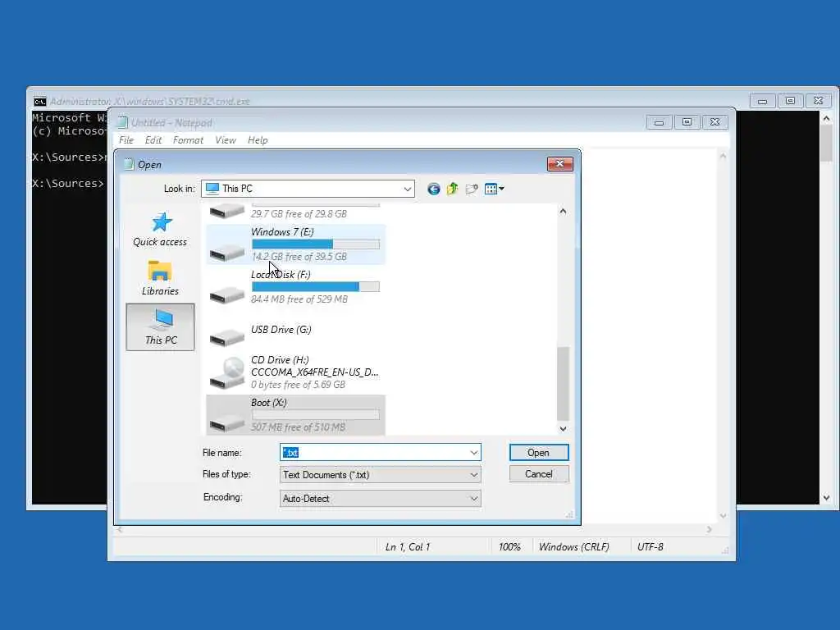Click the cmd.exe title bar icon

pos(39,101)
